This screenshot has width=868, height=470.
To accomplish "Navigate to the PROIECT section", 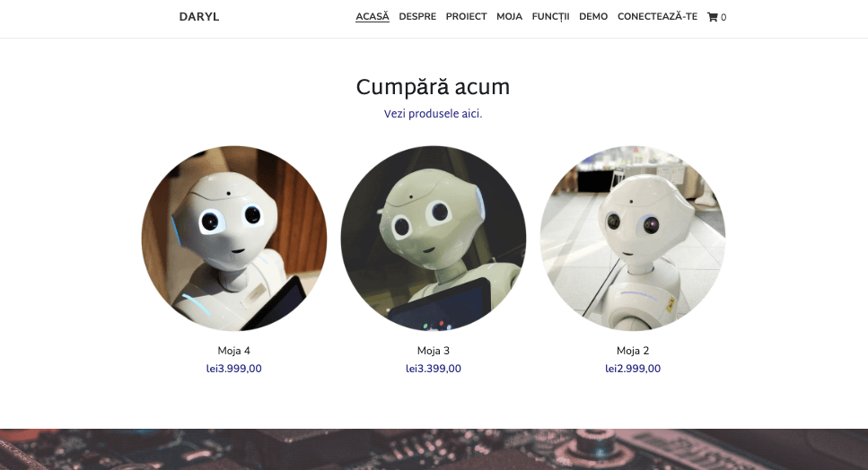I will coord(466,16).
